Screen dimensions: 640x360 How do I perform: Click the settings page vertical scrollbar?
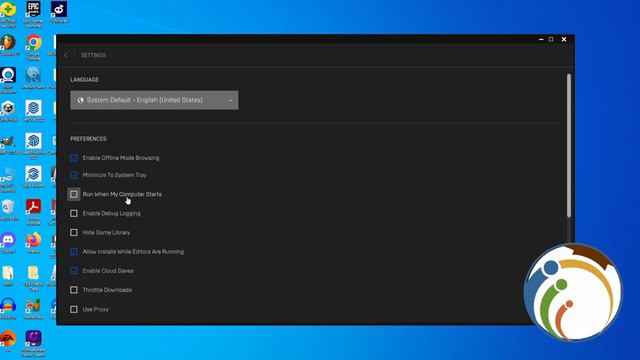click(569, 145)
